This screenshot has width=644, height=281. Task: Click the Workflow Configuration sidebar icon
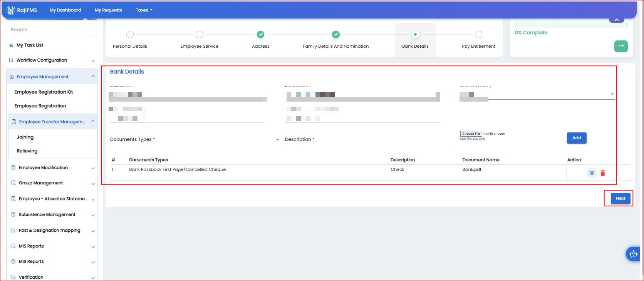(x=11, y=60)
